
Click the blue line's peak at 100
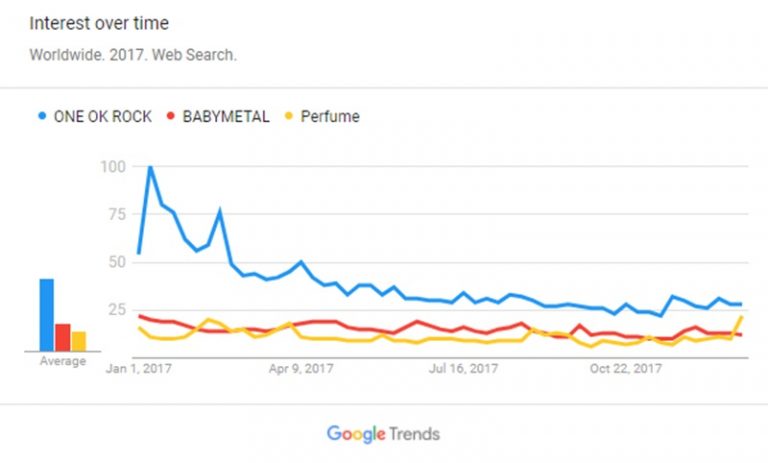coord(150,168)
